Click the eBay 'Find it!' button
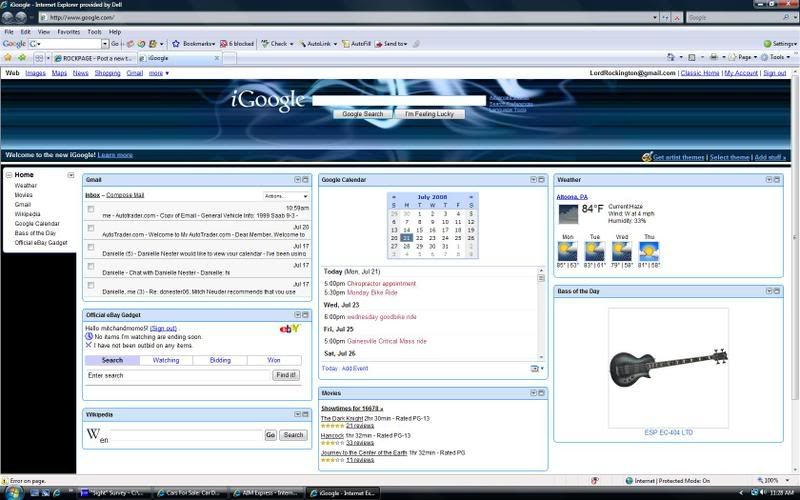Image resolution: width=800 pixels, height=500 pixels. (286, 375)
